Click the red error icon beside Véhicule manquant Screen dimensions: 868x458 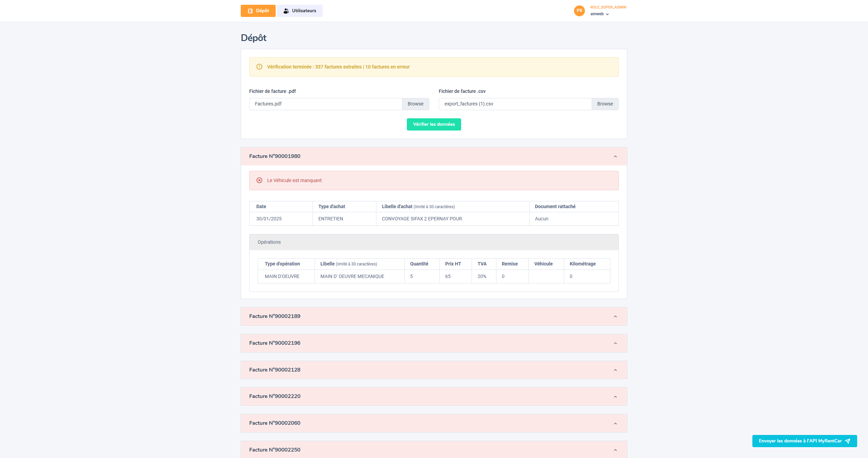[x=259, y=180]
